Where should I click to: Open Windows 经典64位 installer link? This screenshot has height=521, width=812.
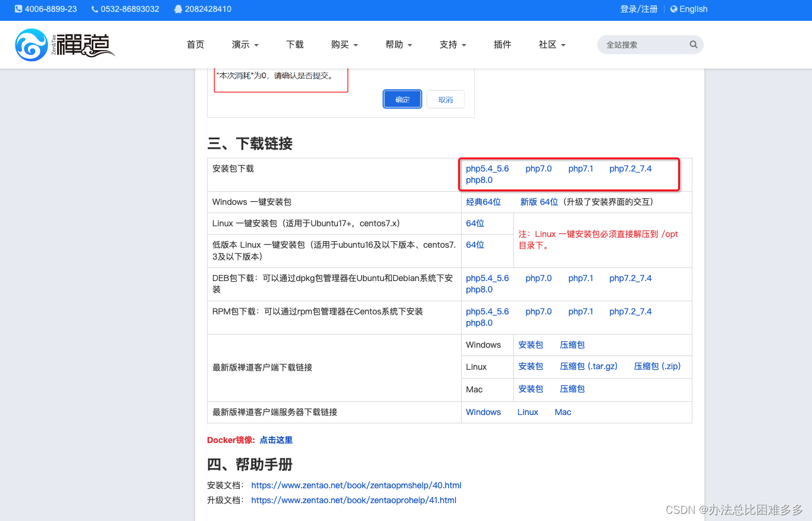click(x=483, y=202)
